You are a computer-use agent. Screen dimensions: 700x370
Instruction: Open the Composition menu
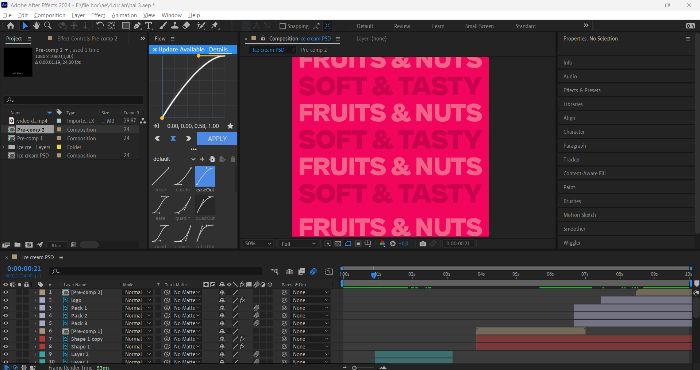(x=50, y=15)
